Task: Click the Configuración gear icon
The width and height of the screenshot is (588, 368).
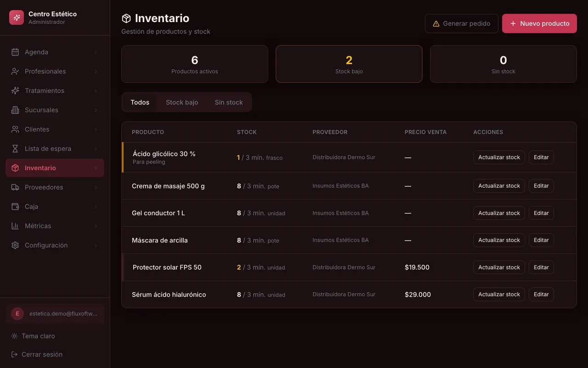Action: point(15,245)
